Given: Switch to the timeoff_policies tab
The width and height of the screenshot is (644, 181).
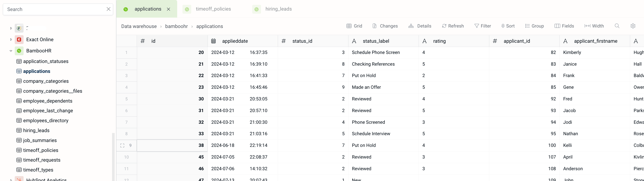Looking at the screenshot, I should point(213,9).
